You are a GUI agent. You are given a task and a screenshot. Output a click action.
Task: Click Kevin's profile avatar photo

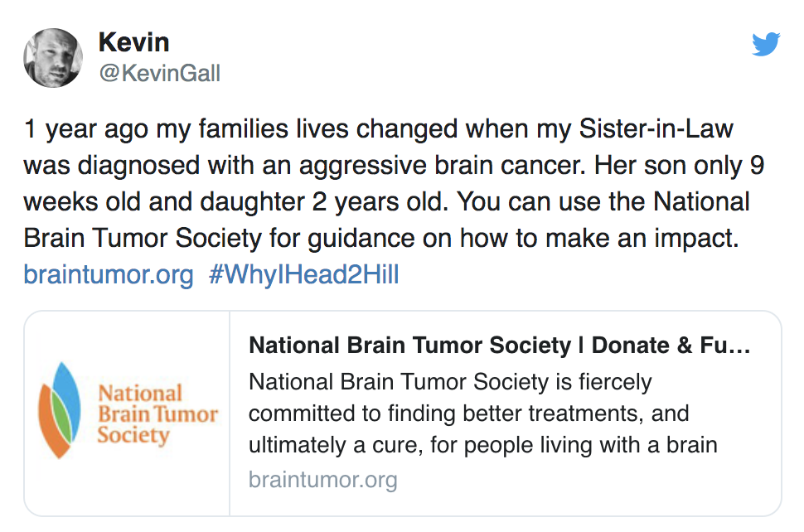53,58
